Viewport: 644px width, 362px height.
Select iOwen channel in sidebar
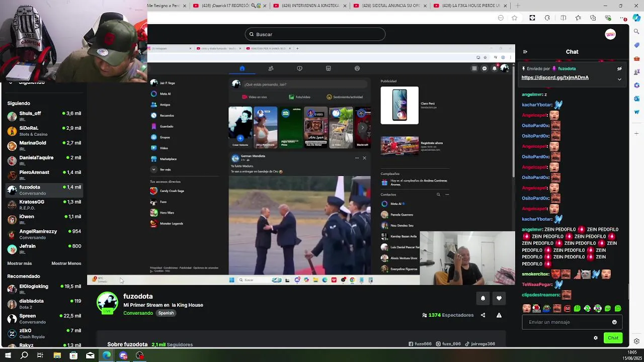click(x=44, y=219)
